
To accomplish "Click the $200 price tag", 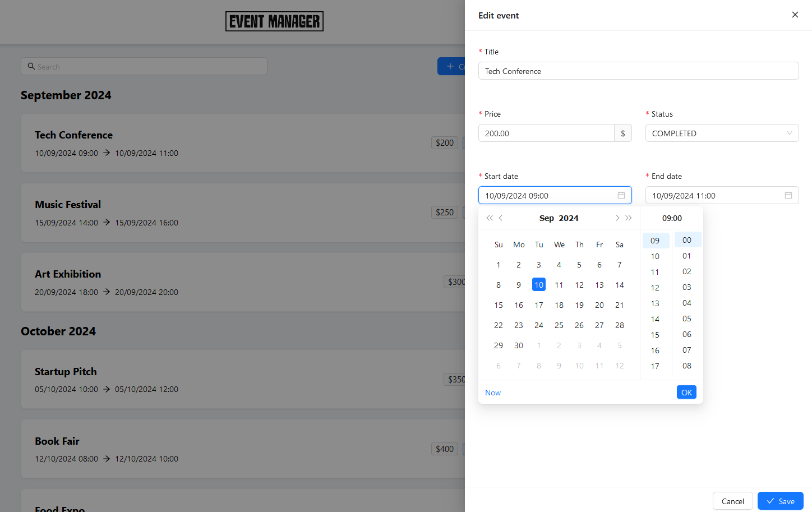I will coord(445,142).
